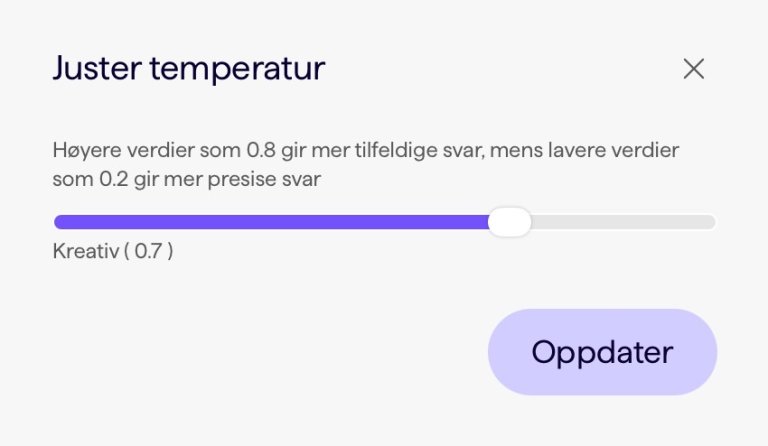The image size is (768, 446).
Task: Click the word "Kreativ" below the slider
Action: (83, 252)
